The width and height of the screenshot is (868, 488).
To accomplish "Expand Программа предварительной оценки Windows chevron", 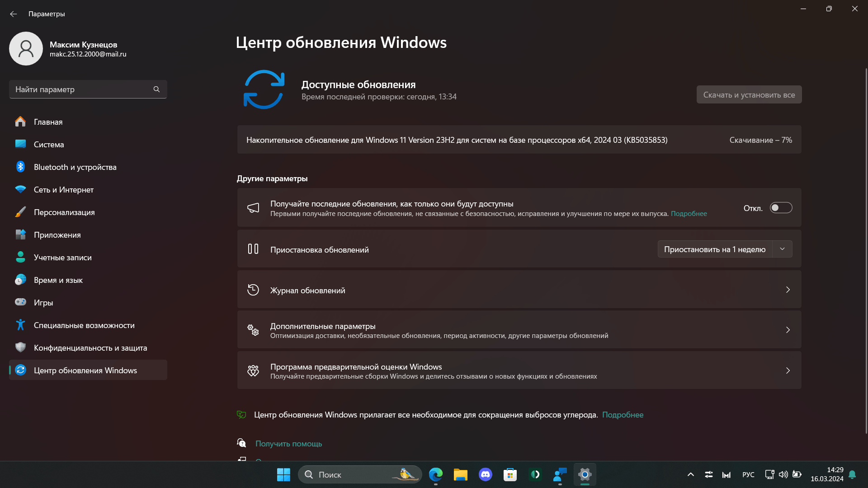I will click(x=788, y=371).
